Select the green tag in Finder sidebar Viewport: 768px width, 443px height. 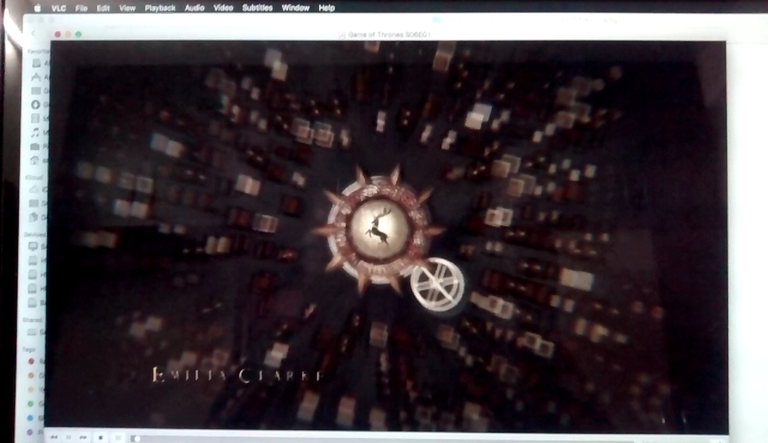(x=30, y=404)
